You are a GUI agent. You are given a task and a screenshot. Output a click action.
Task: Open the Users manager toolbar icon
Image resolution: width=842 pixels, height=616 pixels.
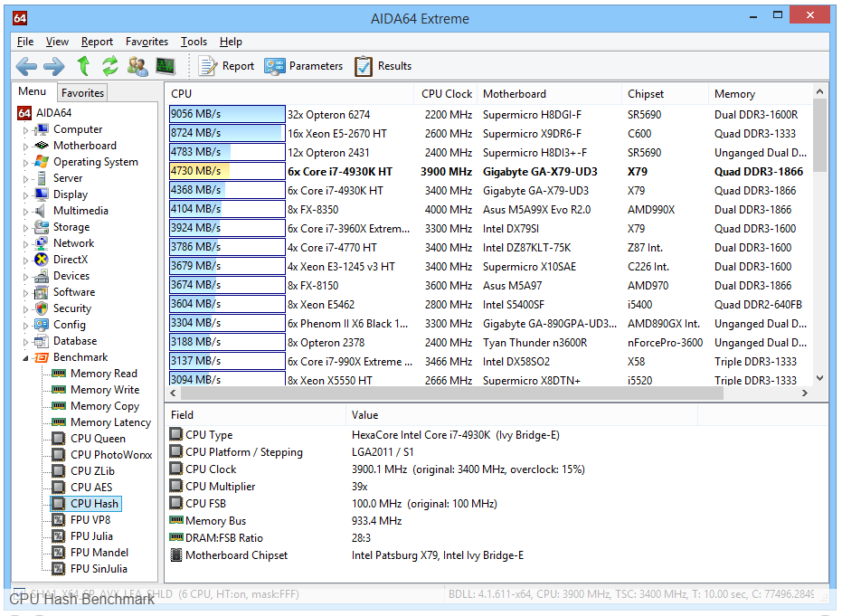pyautogui.click(x=137, y=66)
